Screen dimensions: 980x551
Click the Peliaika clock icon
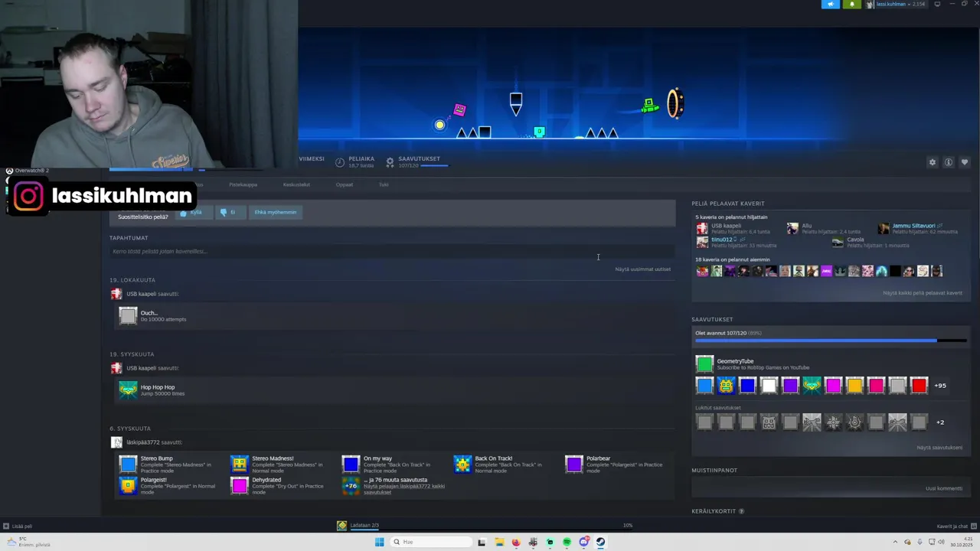tap(340, 161)
